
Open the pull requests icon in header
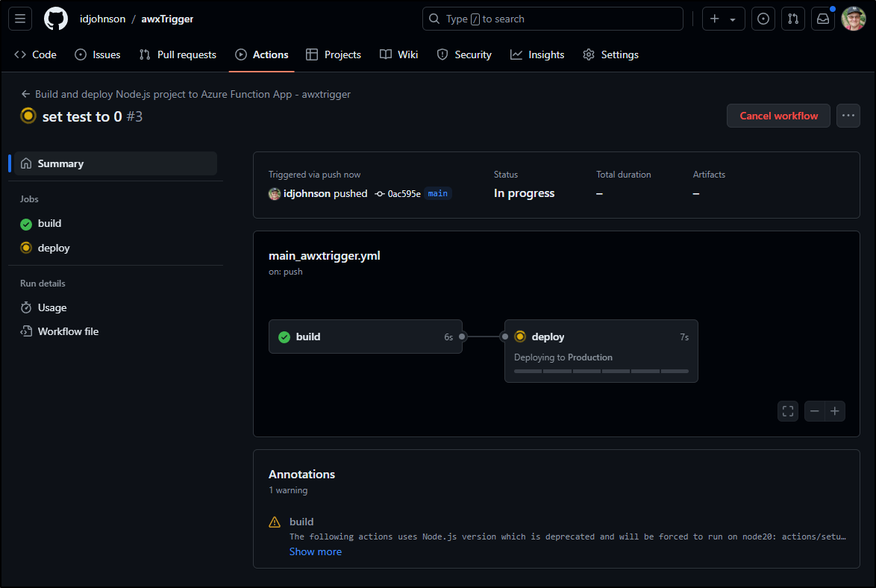pos(792,19)
